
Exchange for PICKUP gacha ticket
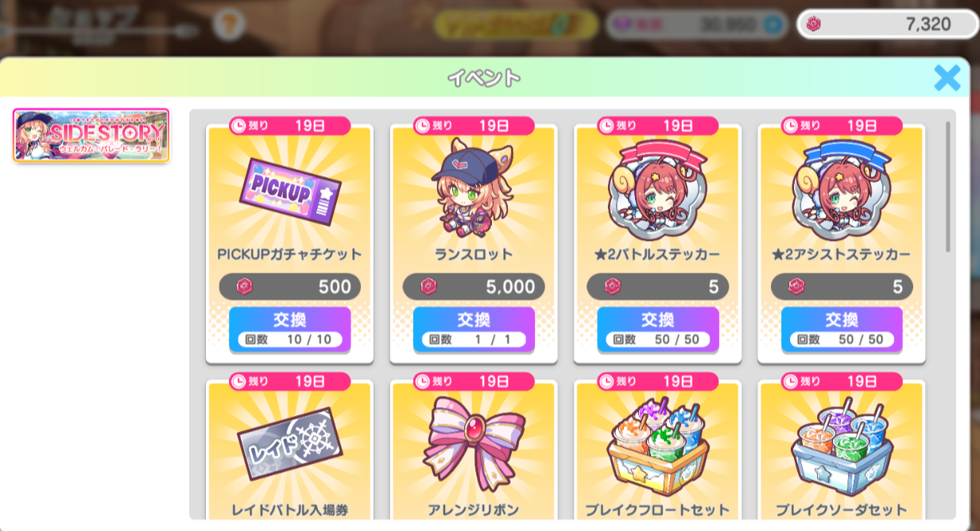coord(289,328)
